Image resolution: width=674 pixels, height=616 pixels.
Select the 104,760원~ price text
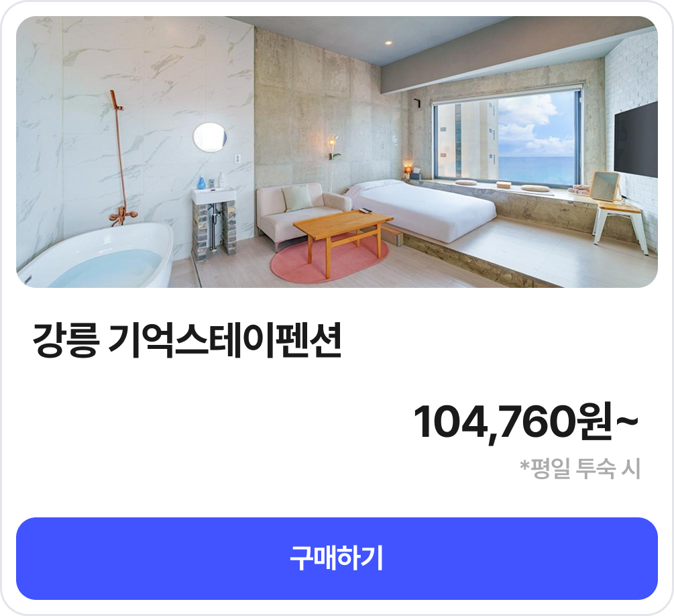click(x=526, y=421)
